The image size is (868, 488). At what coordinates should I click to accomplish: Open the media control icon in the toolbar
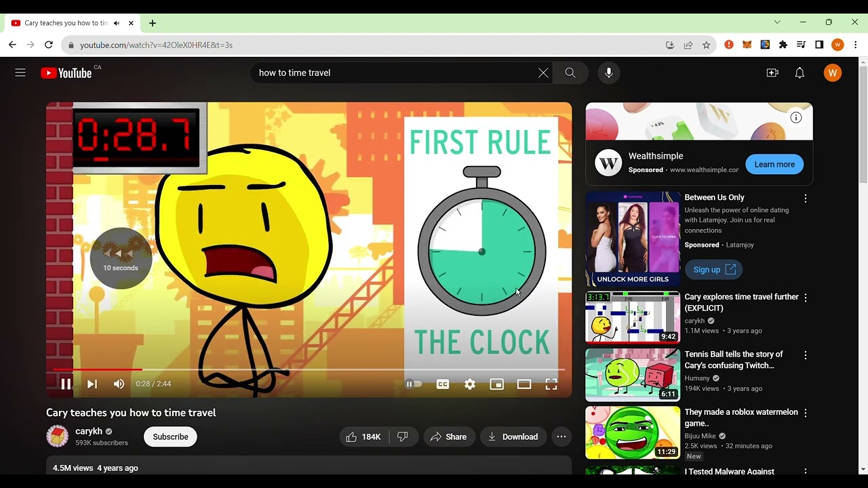pyautogui.click(x=801, y=45)
